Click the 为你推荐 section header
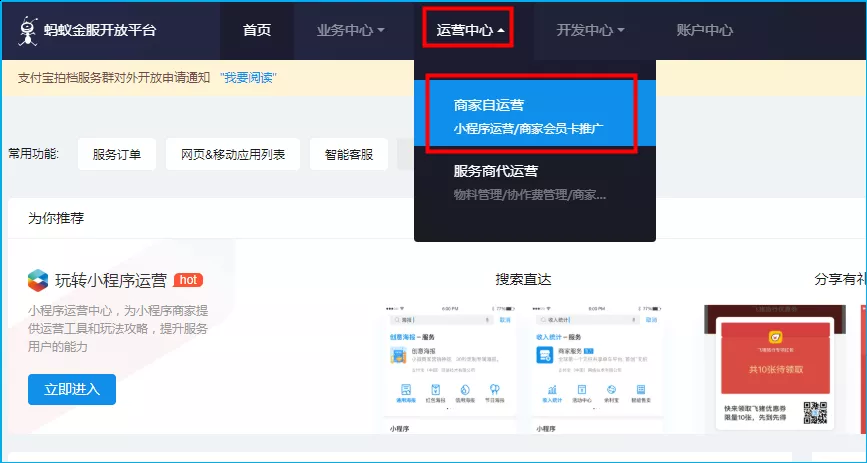 (56, 218)
